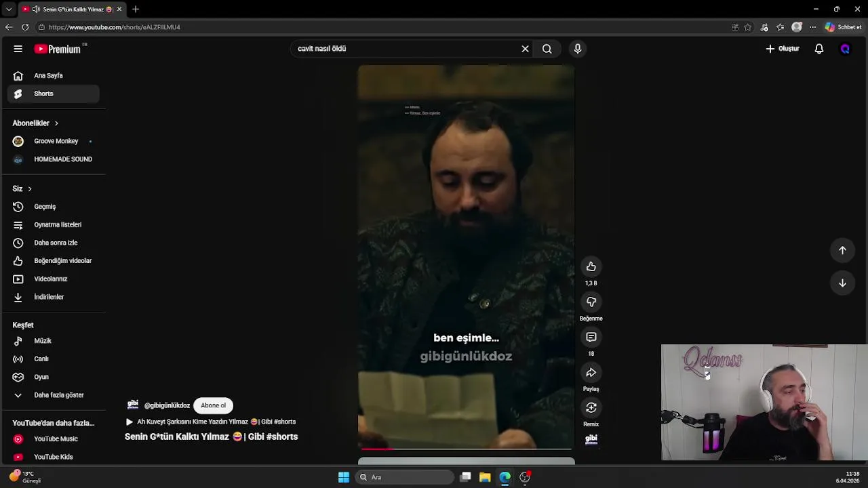This screenshot has width=868, height=488.
Task: Click Abone ol subscribe button
Action: (x=213, y=405)
